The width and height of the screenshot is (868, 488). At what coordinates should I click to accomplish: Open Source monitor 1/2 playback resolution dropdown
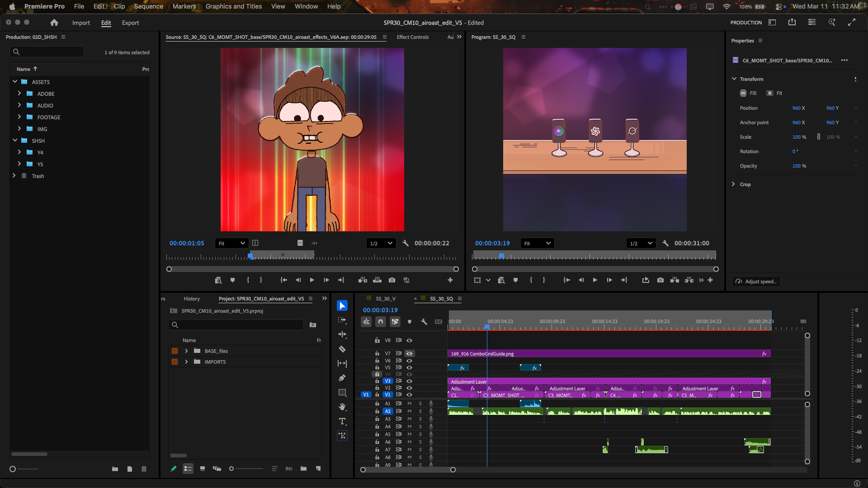(382, 243)
